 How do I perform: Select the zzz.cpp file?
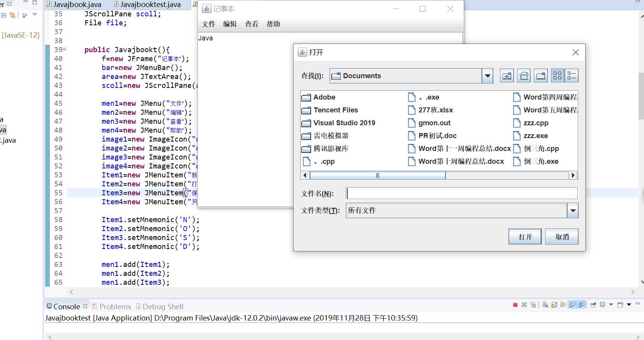pos(531,123)
